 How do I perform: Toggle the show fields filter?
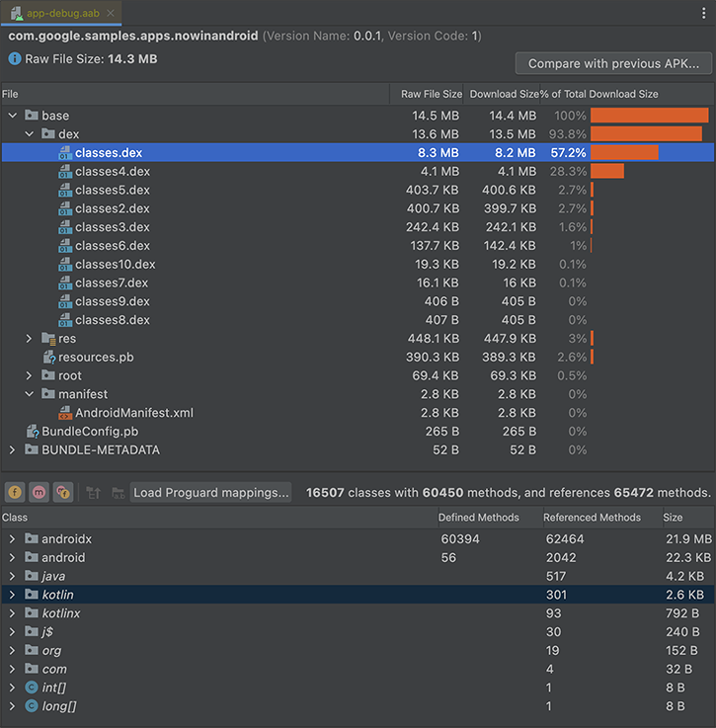coord(15,492)
